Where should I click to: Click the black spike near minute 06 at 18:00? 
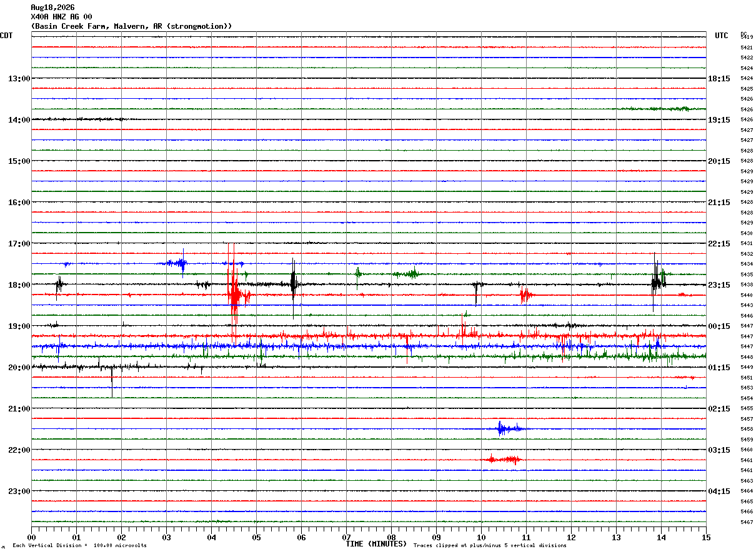click(293, 285)
